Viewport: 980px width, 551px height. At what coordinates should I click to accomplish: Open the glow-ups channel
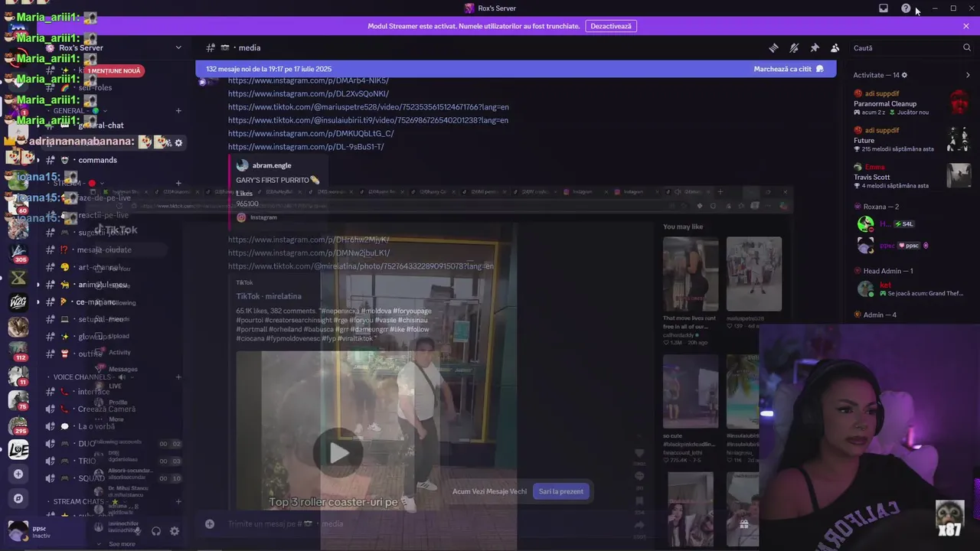[113, 337]
